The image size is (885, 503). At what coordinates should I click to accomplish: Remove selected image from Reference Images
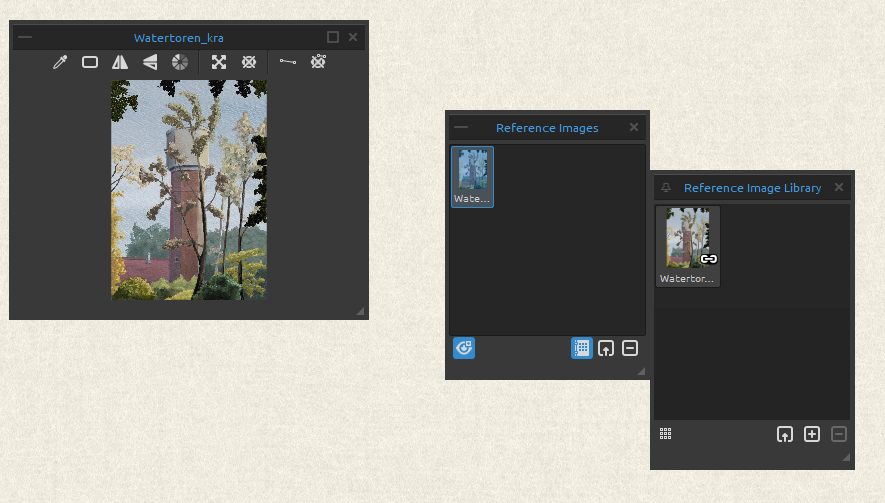tap(630, 348)
